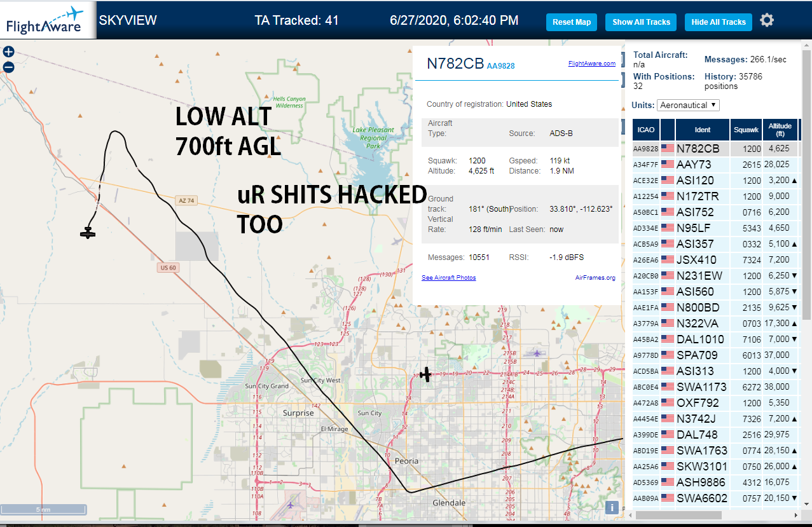Select the ASI120 aircraft row
The width and height of the screenshot is (812, 527).
715,181
